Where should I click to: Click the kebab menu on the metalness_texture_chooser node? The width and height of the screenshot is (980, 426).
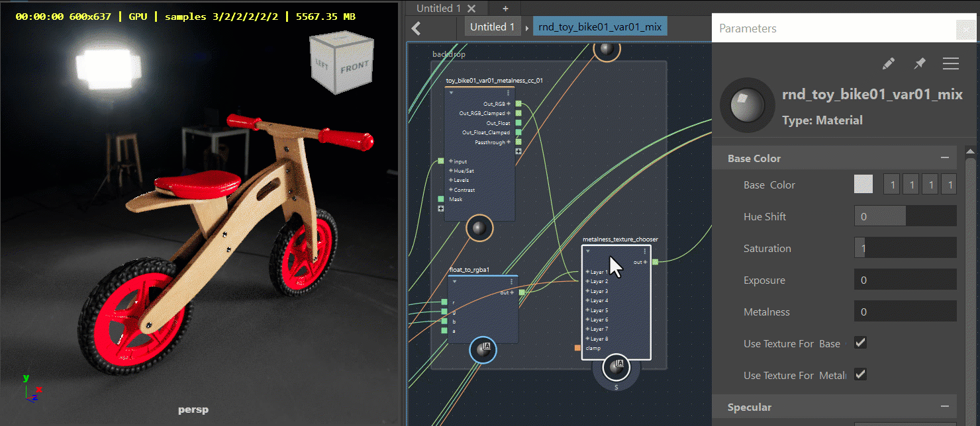644,252
